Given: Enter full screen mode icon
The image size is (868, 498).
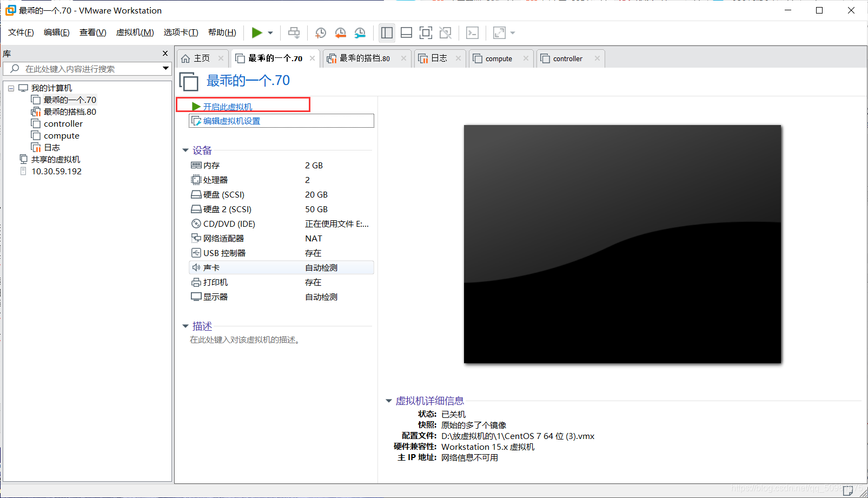Looking at the screenshot, I should [426, 33].
